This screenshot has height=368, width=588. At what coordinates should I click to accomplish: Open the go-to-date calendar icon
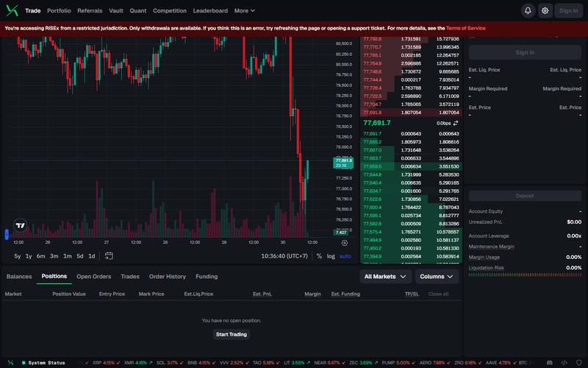(x=109, y=255)
